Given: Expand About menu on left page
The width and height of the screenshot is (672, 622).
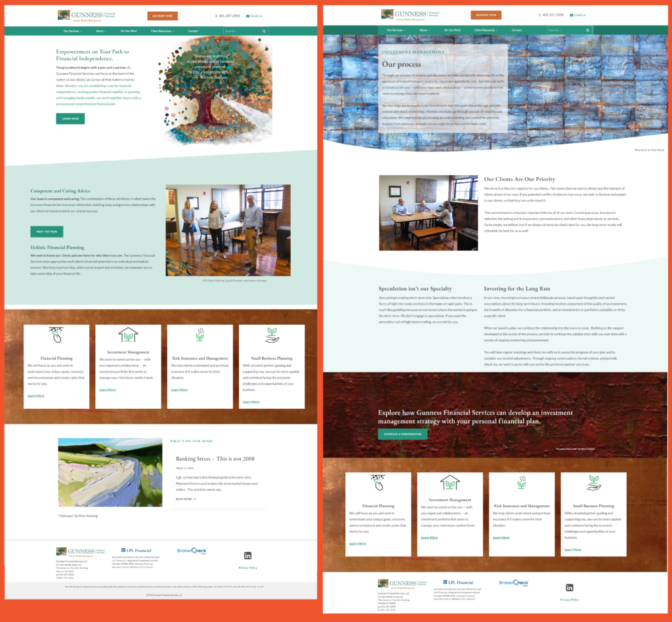Looking at the screenshot, I should pos(101,31).
